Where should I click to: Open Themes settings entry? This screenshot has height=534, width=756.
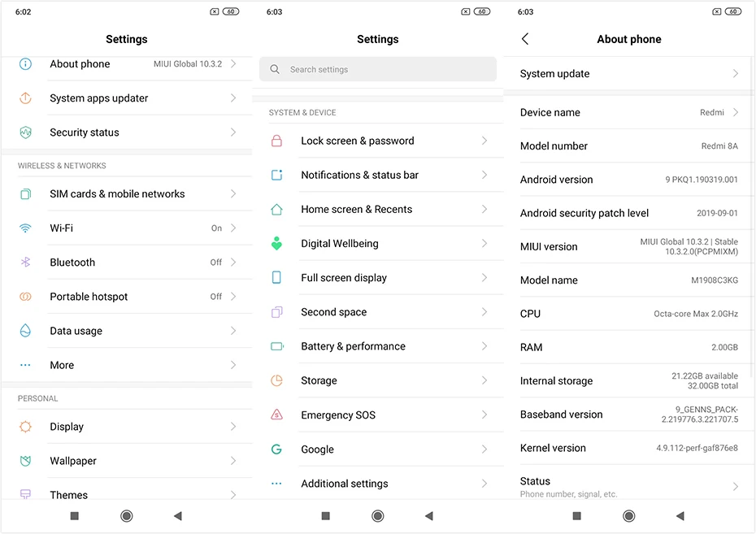point(128,492)
